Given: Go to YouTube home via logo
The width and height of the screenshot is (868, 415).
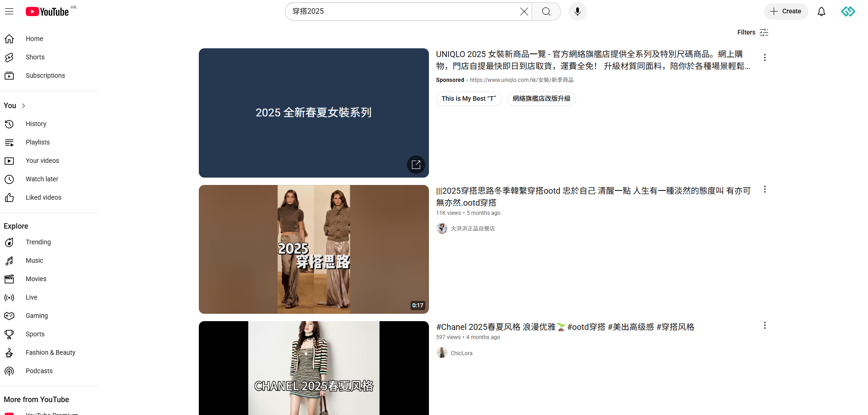Looking at the screenshot, I should tap(47, 12).
